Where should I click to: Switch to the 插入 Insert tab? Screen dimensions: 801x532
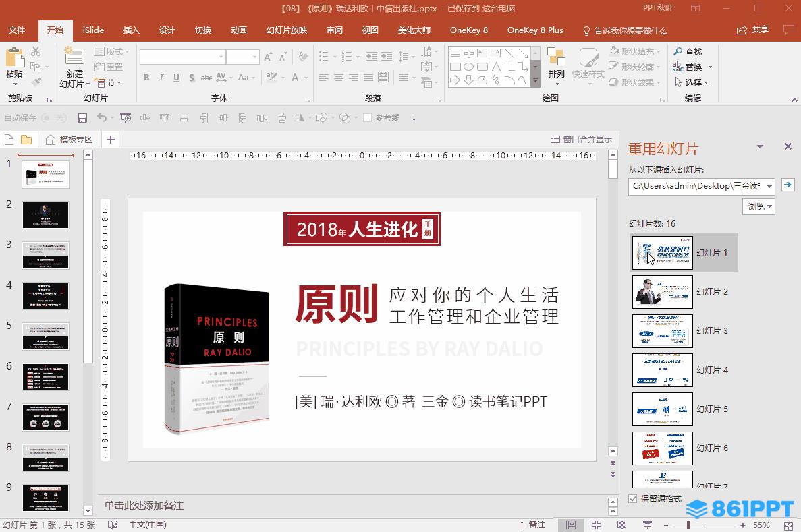[132, 30]
